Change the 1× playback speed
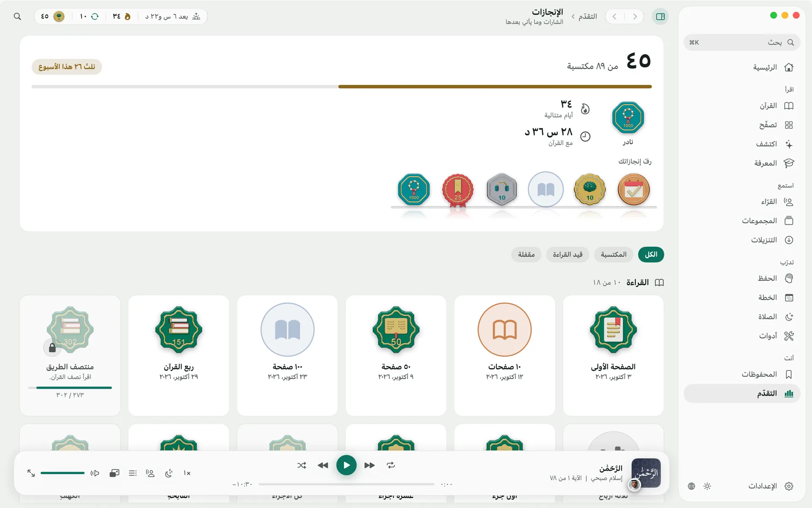Image resolution: width=812 pixels, height=508 pixels. click(187, 473)
